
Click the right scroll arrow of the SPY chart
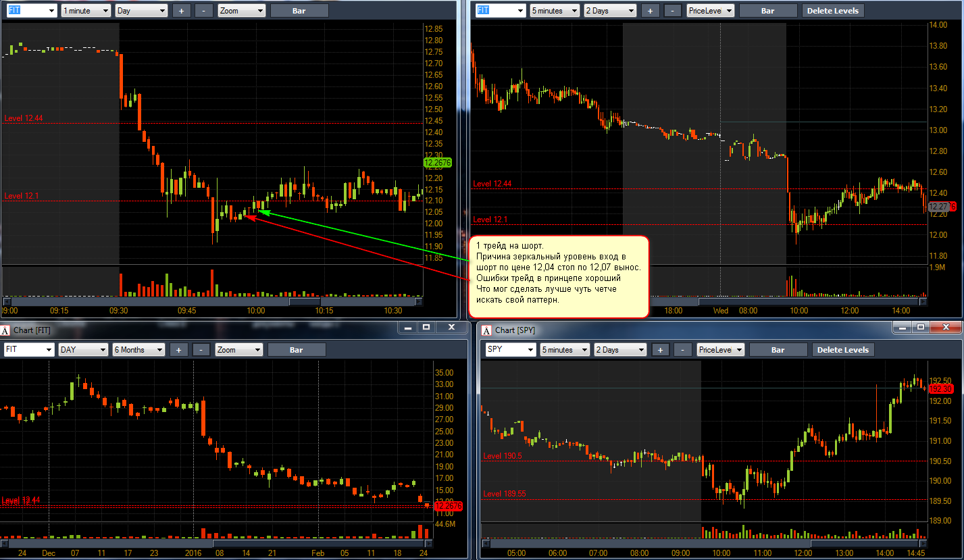pos(923,543)
